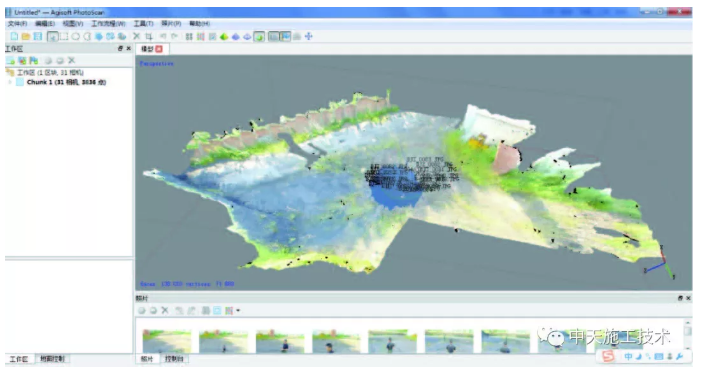Click the Sogou wrench settings icon
This screenshot has height=374, width=701.
pos(680,357)
